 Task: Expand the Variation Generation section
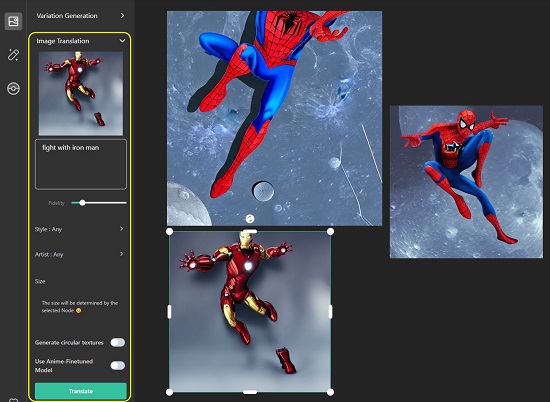(x=80, y=16)
